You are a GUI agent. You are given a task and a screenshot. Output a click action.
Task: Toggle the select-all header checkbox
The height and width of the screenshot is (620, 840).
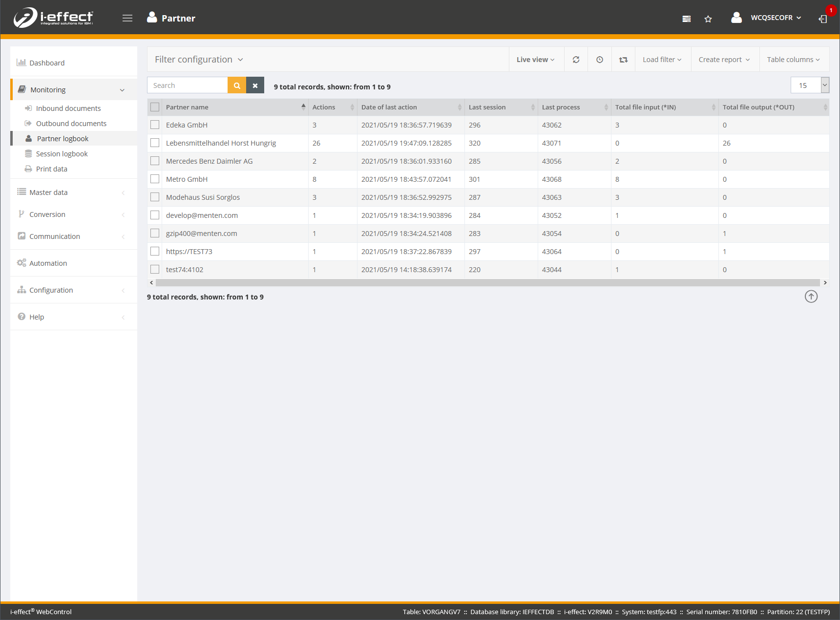155,107
